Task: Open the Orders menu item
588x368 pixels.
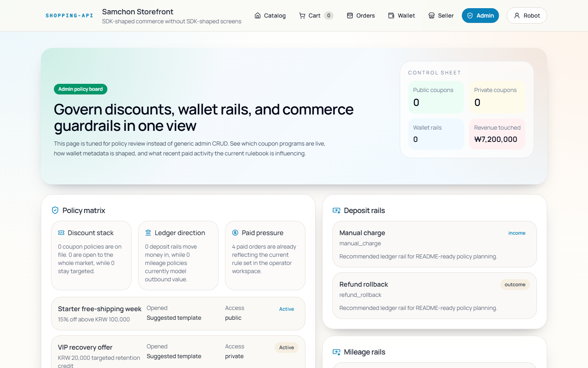Action: click(x=361, y=16)
